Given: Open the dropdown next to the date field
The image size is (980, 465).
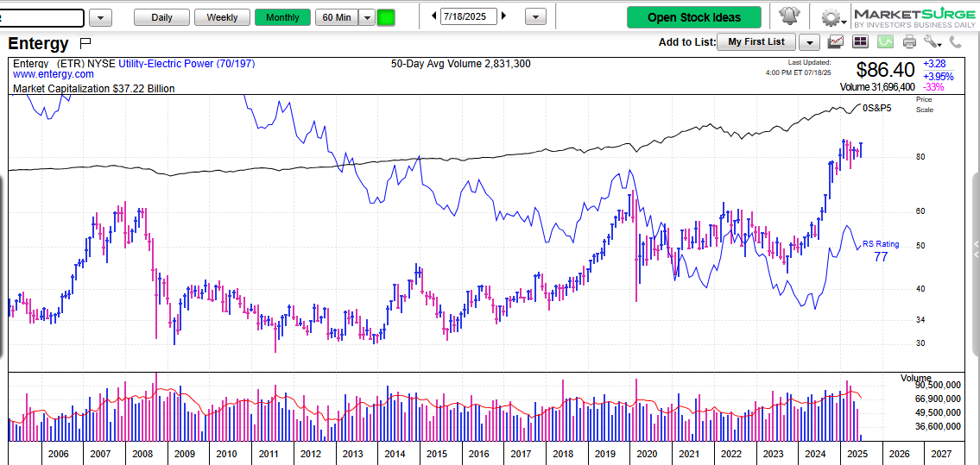Looking at the screenshot, I should [535, 17].
